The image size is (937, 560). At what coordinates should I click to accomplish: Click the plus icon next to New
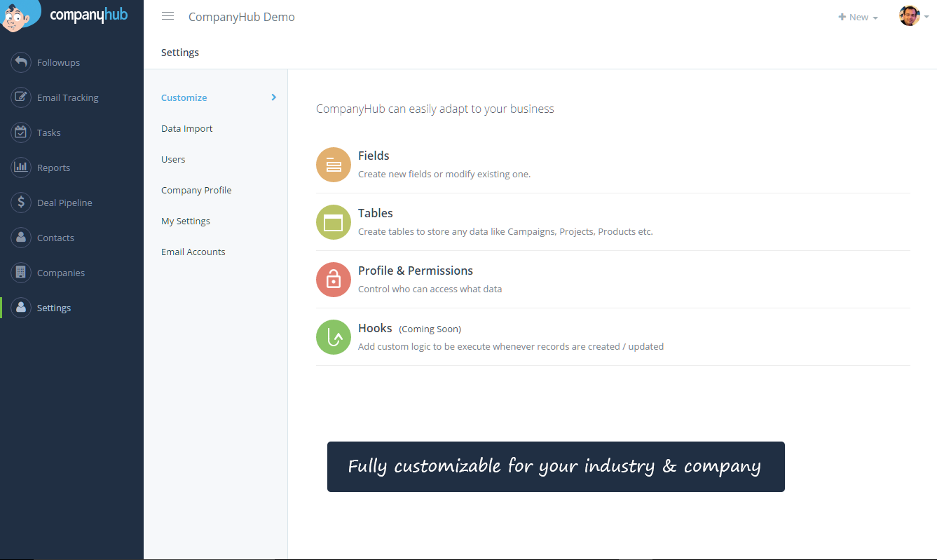point(842,17)
